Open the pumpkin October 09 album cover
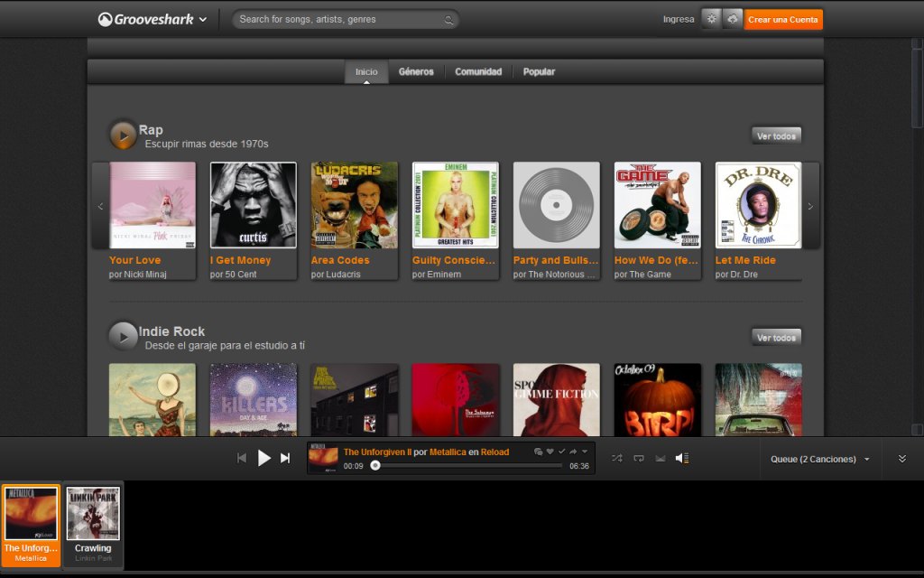Image resolution: width=924 pixels, height=578 pixels. tap(658, 400)
